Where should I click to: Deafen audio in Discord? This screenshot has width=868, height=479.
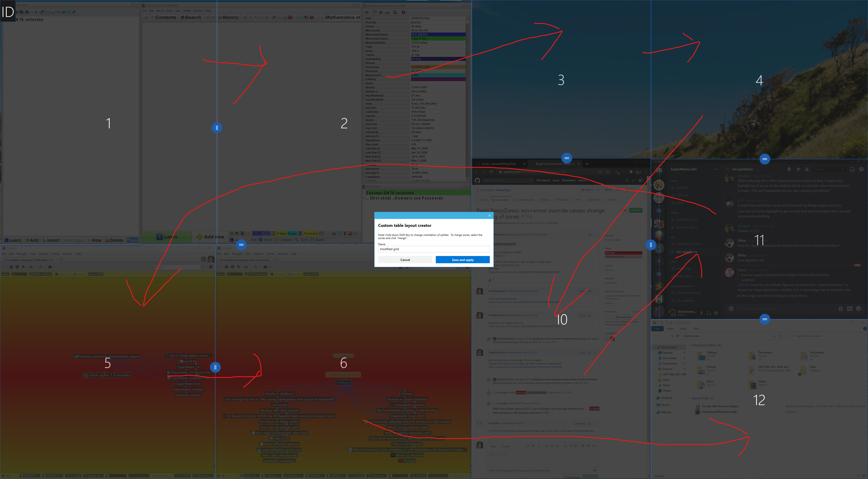(709, 313)
